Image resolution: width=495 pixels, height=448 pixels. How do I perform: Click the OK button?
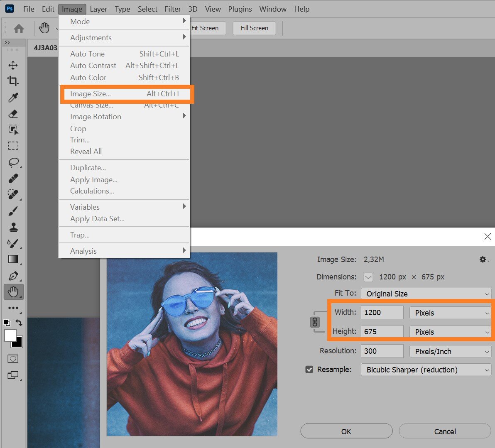[x=346, y=431]
